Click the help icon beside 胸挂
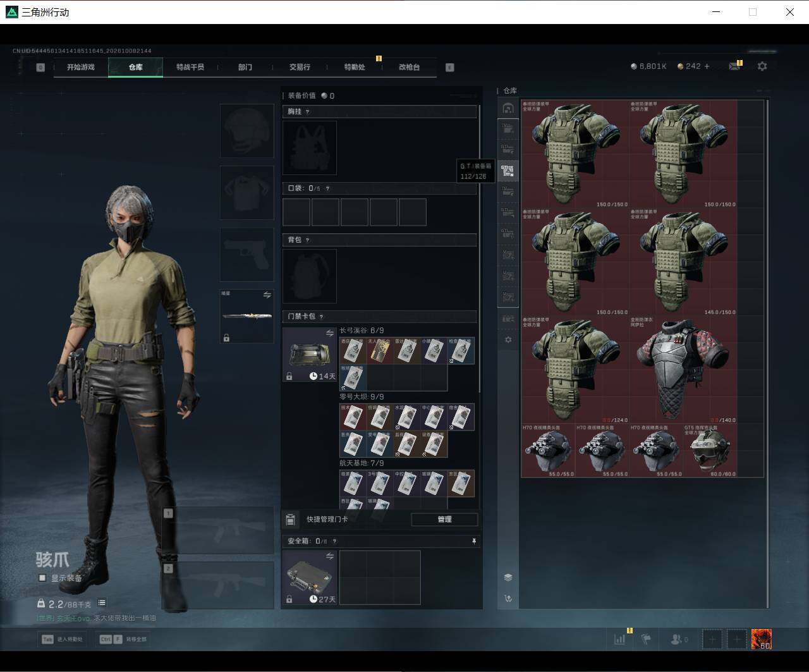Viewport: 809px width, 672px height. (308, 112)
